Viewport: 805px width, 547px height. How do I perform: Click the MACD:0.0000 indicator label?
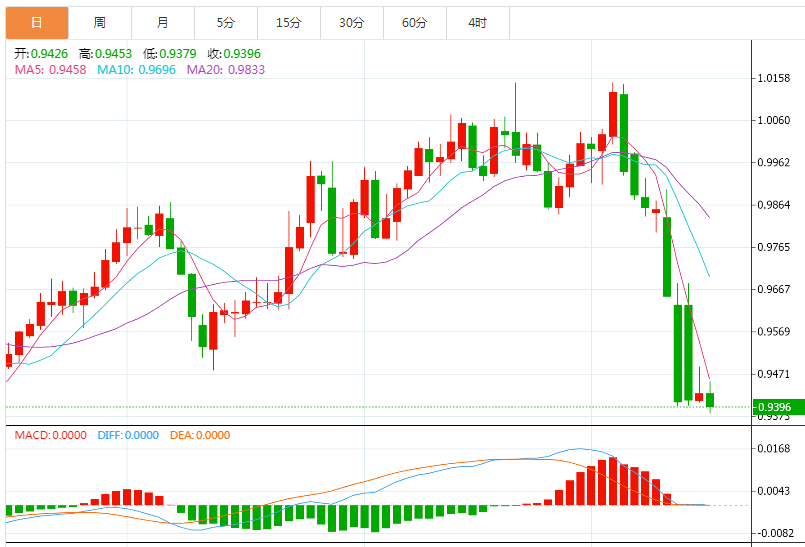[50, 436]
